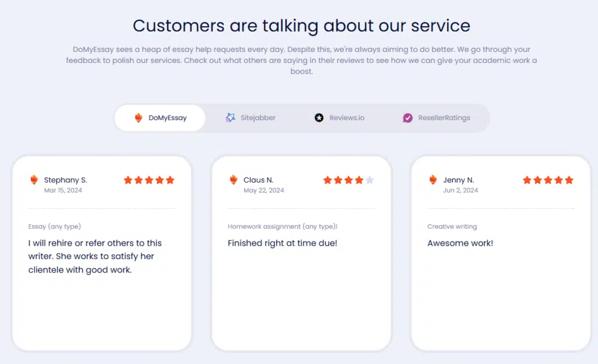The height and width of the screenshot is (364, 598).
Task: Switch to the Sitejabber reviews tab
Action: pyautogui.click(x=251, y=118)
